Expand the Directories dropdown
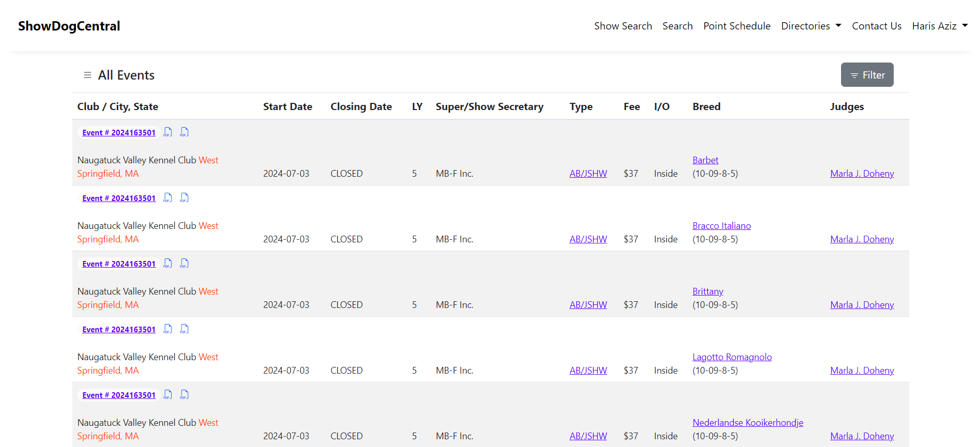 [x=811, y=26]
